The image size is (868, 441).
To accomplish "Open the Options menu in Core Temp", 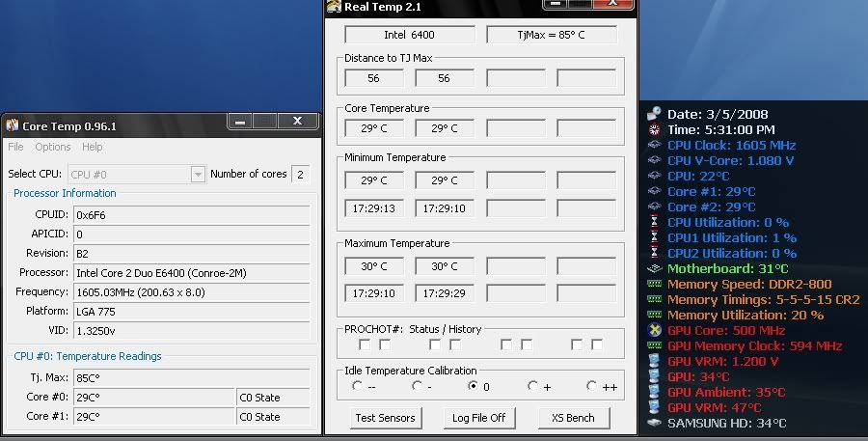I will (53, 147).
